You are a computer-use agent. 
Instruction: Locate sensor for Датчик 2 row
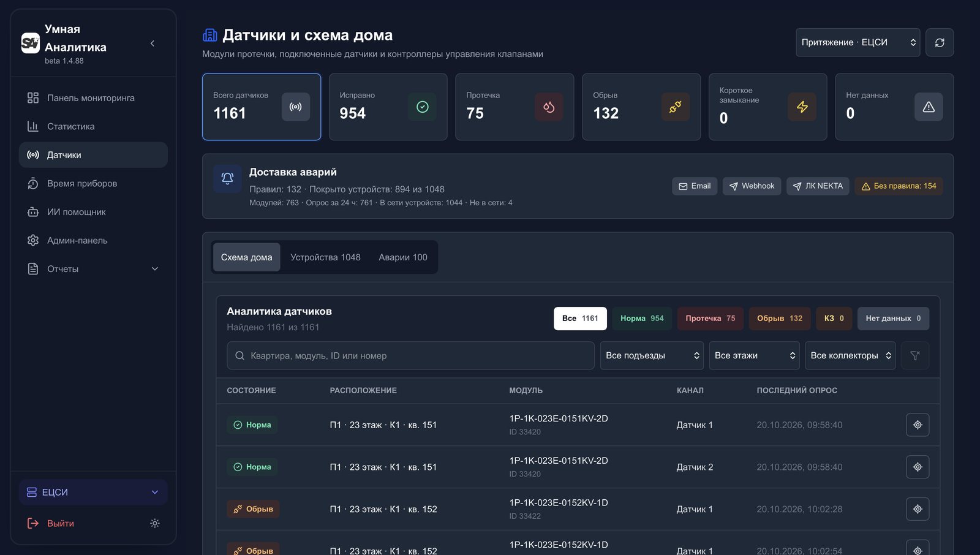coord(918,467)
